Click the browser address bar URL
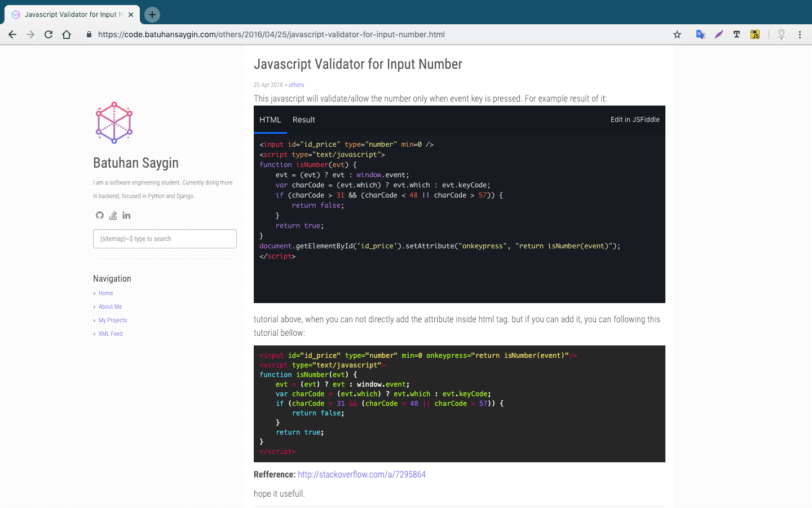This screenshot has width=812, height=508. tap(271, 34)
